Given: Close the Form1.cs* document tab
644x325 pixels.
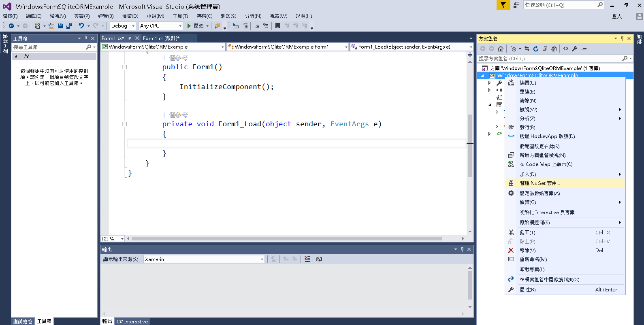Looking at the screenshot, I should click(137, 38).
